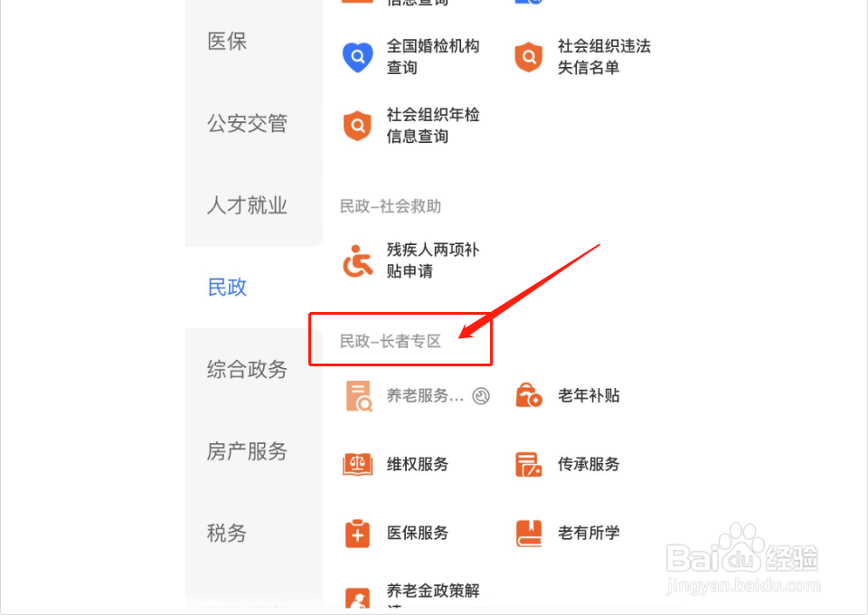Open the 医保服务 clipboard icon

358,533
